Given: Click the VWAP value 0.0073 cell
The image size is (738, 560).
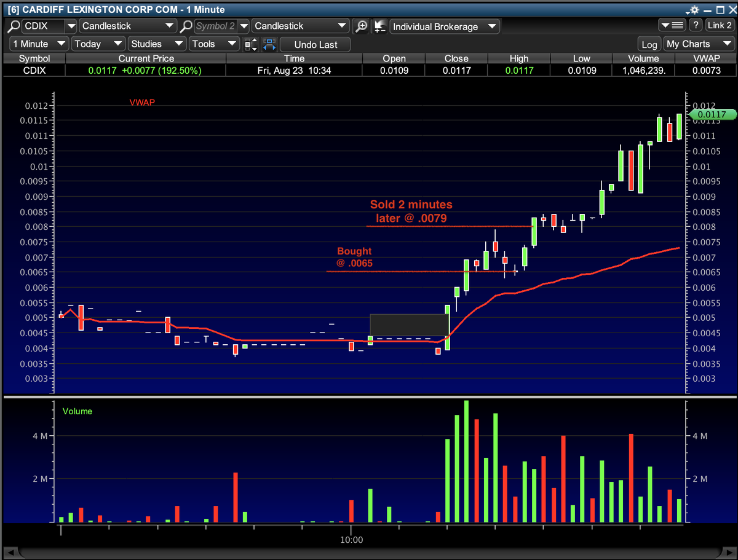Looking at the screenshot, I should tap(705, 70).
